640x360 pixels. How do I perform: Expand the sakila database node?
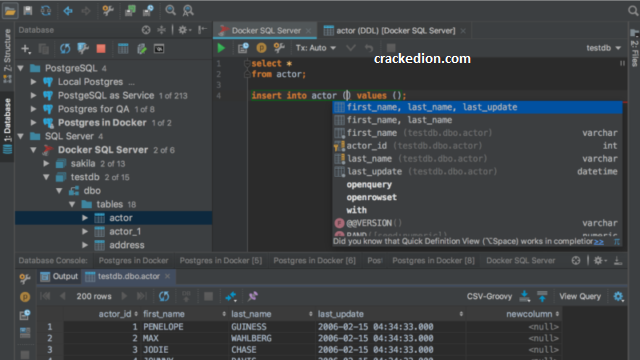click(x=46, y=164)
